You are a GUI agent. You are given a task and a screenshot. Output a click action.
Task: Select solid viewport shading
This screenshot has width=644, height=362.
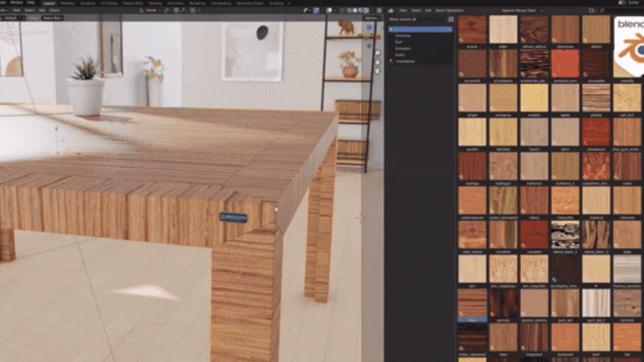[x=355, y=10]
